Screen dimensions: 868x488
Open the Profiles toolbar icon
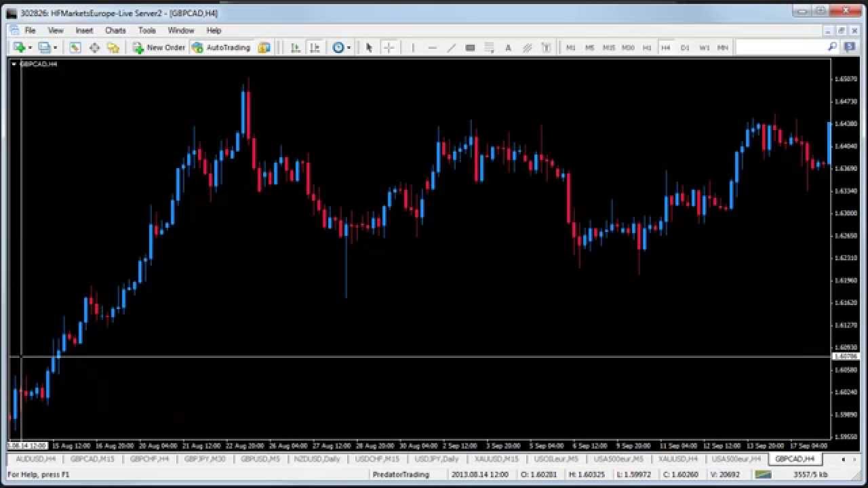44,47
